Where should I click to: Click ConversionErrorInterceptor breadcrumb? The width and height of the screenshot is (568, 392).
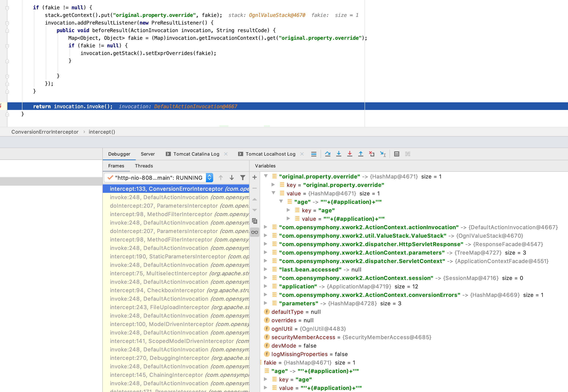[x=45, y=132]
